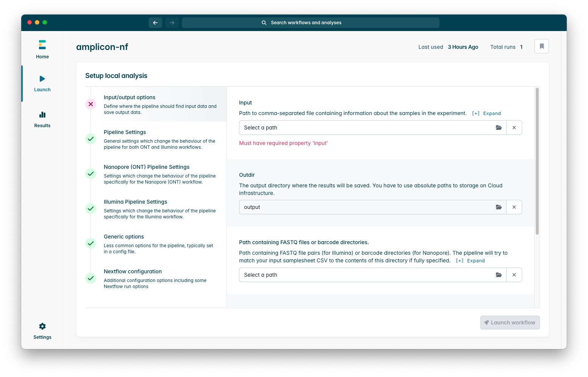
Task: Browse for folder in FASTQ path field
Action: tap(499, 275)
